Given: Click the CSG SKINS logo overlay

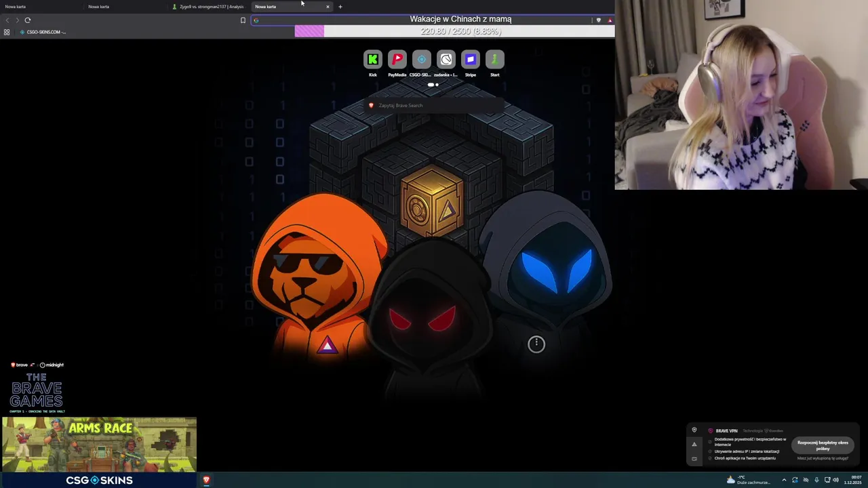Looking at the screenshot, I should 99,480.
